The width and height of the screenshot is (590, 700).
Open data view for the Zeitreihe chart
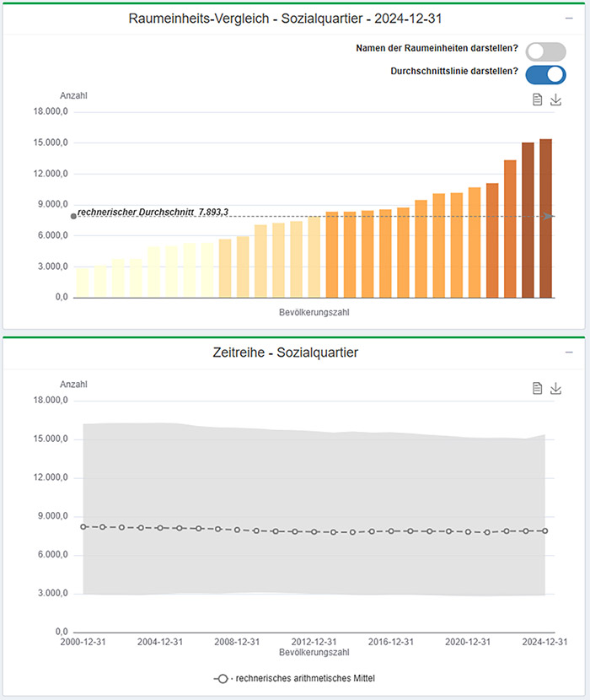537,388
